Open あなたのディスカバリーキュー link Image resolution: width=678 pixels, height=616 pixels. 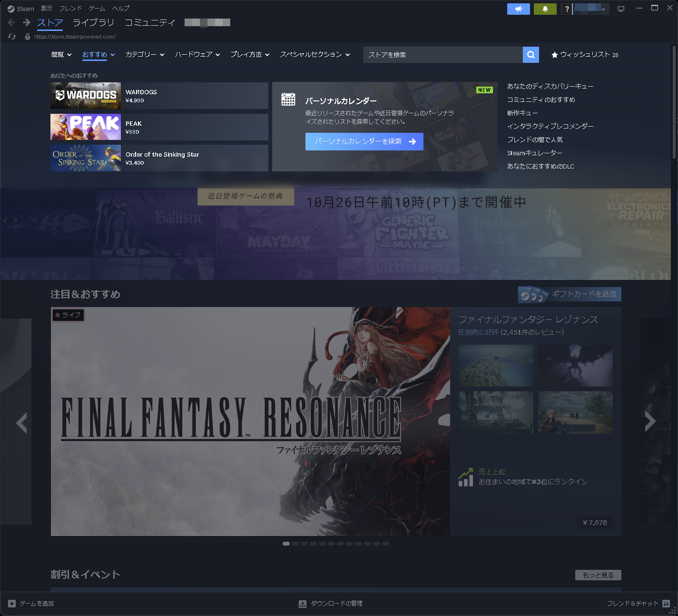[x=550, y=86]
